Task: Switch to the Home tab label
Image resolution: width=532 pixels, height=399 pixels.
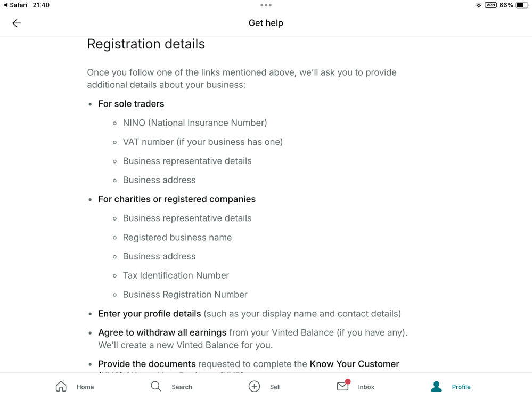Action: (85, 387)
